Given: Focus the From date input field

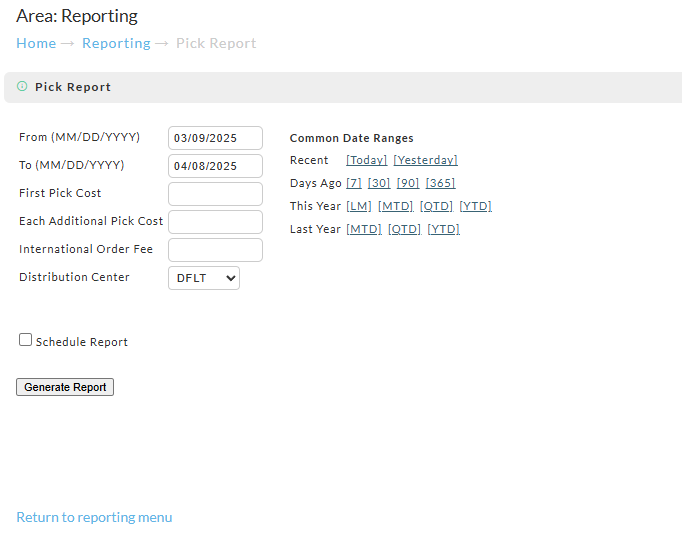Looking at the screenshot, I should point(215,138).
